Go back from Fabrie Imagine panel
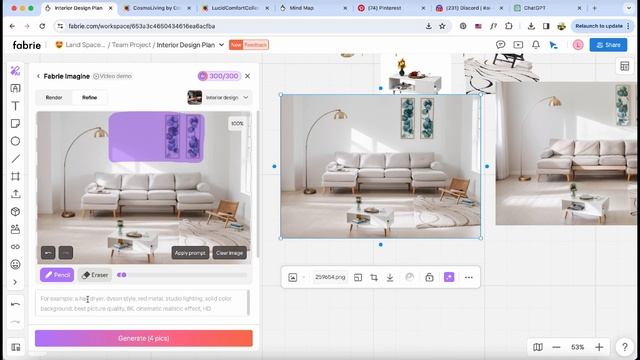 (38, 76)
